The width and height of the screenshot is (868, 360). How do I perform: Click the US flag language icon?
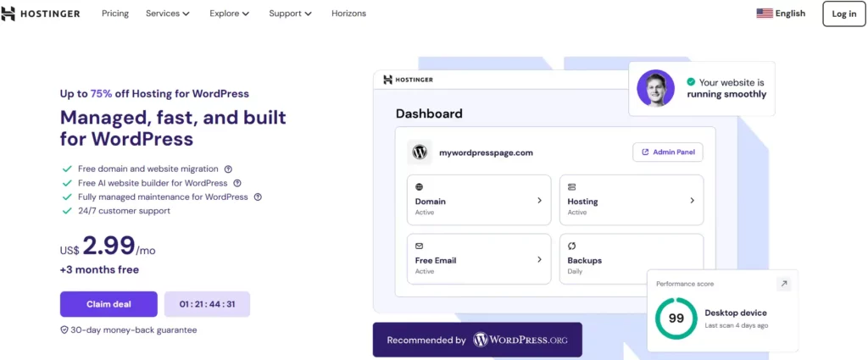765,14
